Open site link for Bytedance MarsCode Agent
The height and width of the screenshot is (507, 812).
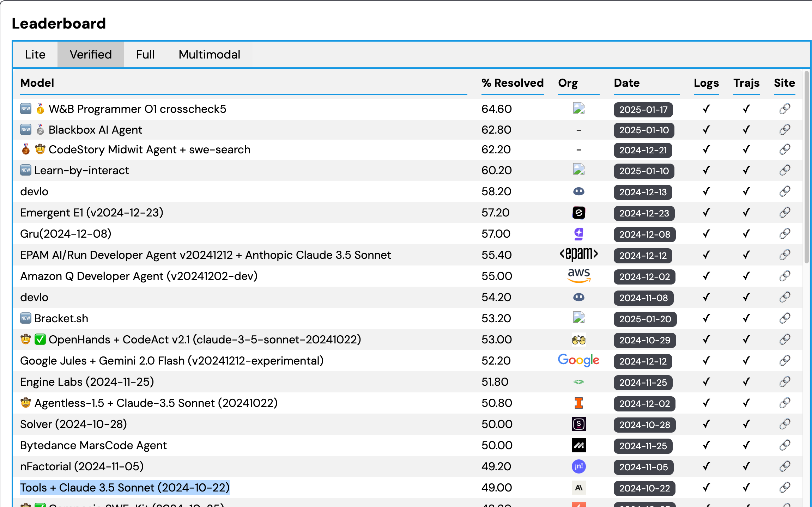784,445
